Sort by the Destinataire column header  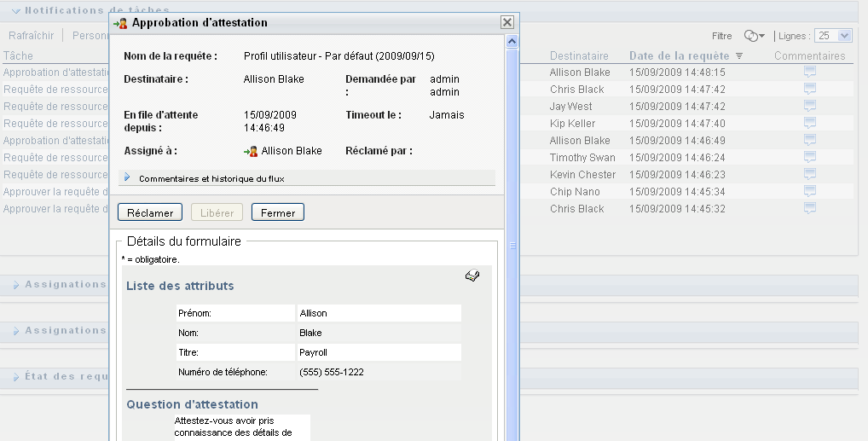pyautogui.click(x=579, y=56)
